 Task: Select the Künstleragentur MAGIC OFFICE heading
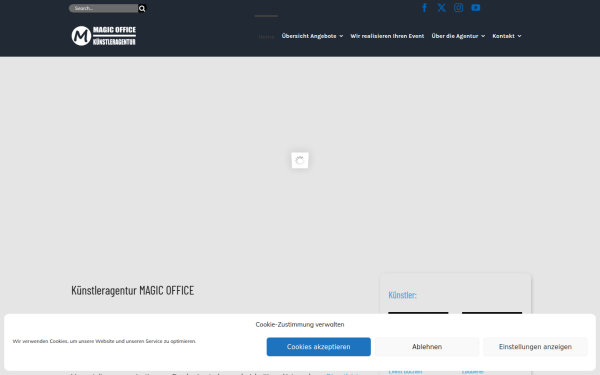132,290
